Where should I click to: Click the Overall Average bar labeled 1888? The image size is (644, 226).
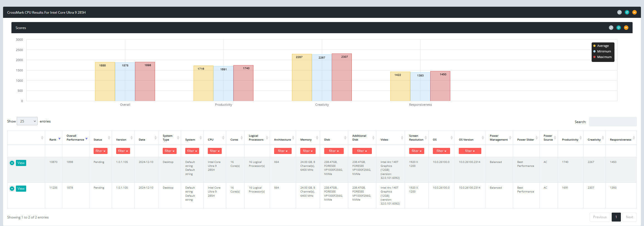[x=105, y=81]
